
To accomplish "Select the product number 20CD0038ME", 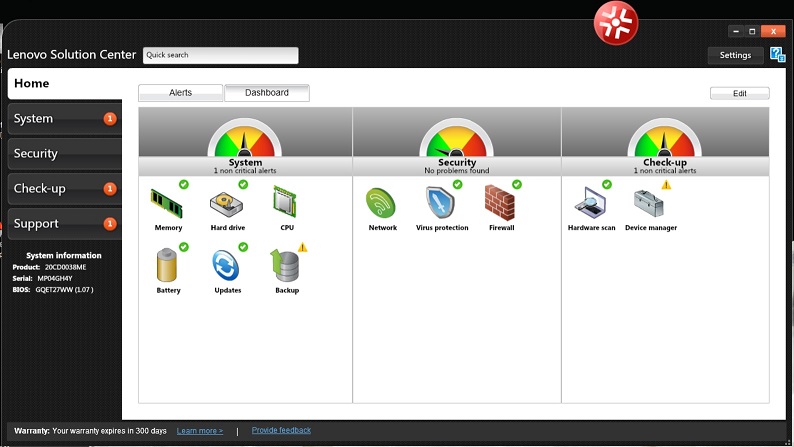I will point(65,267).
